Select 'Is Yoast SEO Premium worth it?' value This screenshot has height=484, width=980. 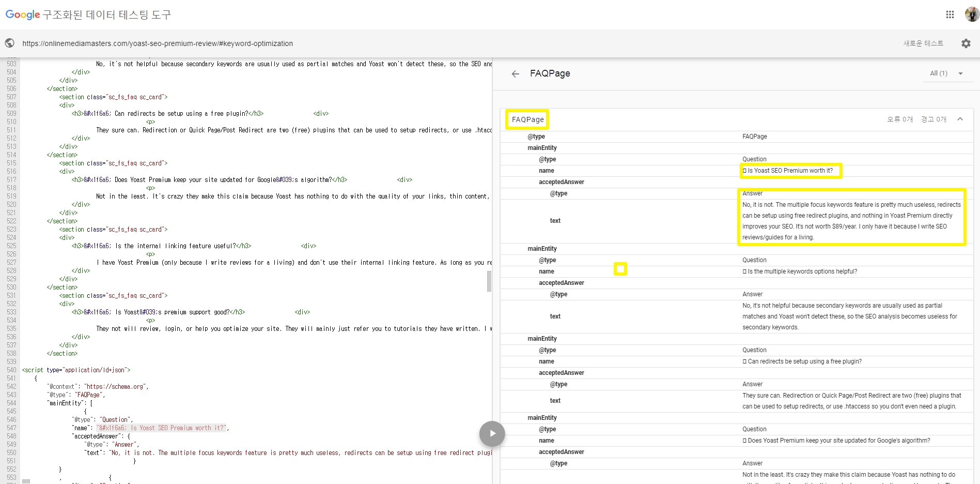coord(788,171)
